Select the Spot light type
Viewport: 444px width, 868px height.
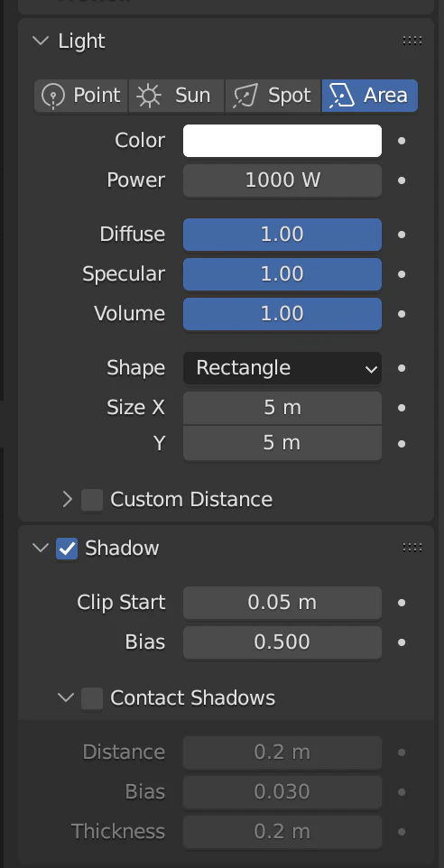pos(273,96)
